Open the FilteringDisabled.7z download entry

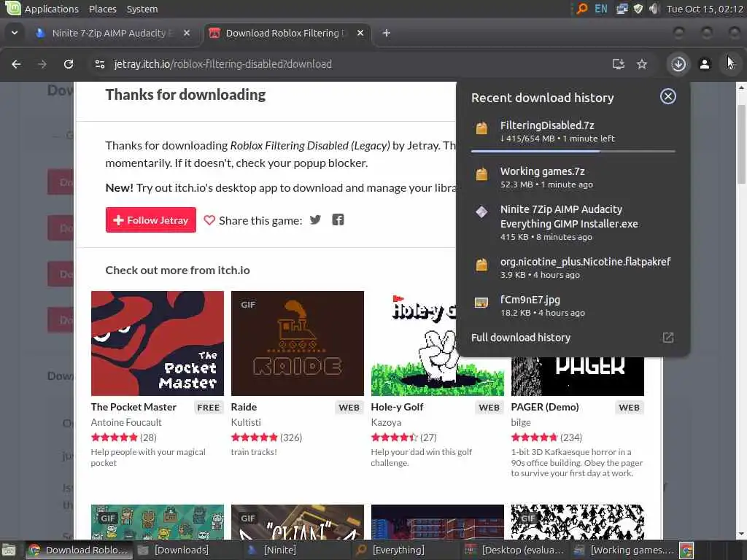[573, 131]
